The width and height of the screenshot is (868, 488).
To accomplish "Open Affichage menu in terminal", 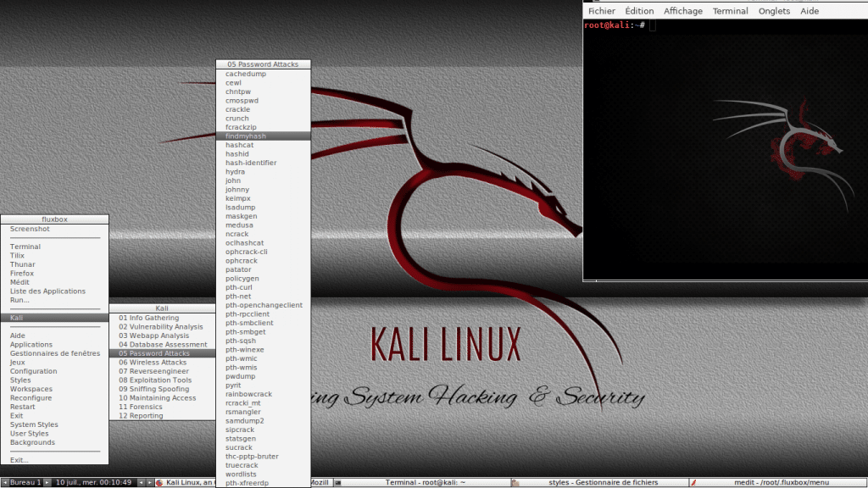I will tap(683, 11).
